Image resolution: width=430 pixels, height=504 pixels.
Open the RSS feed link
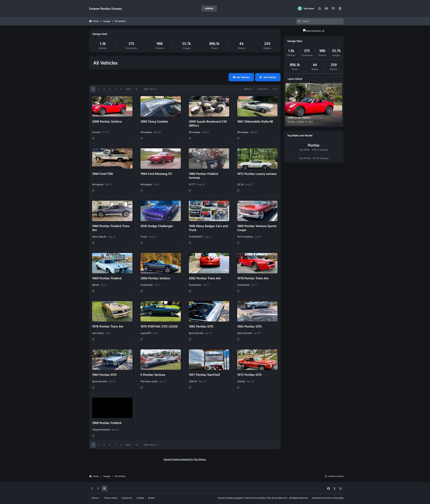click(151, 498)
